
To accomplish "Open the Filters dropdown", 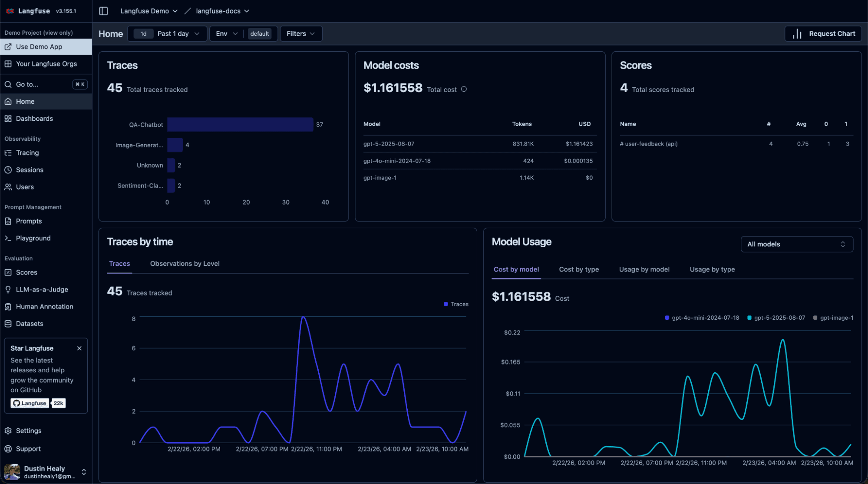I will 300,33.
